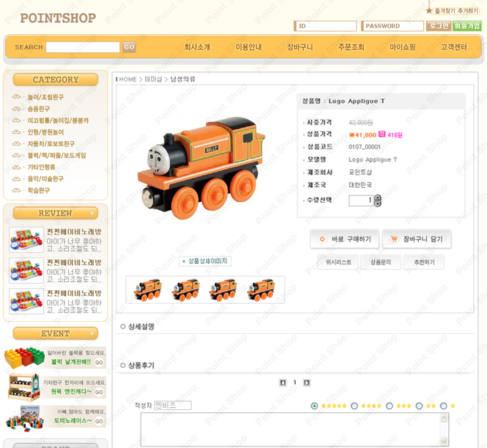Screen dimensions: 487x448
Task: Select category 기타인형류
Action: (x=42, y=167)
